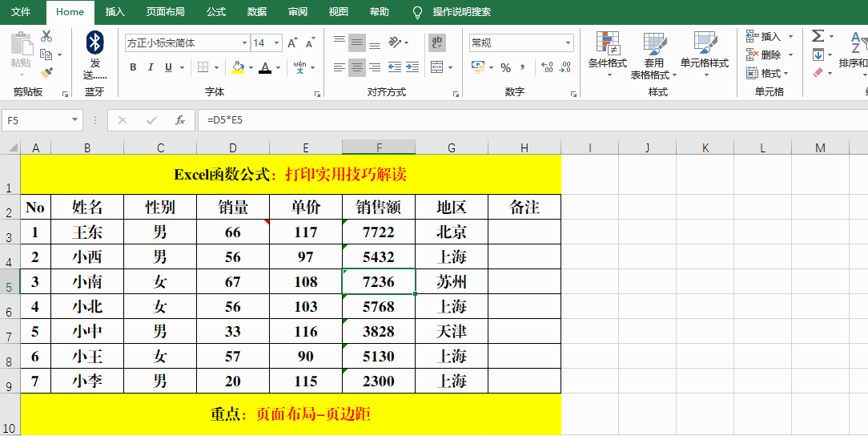Viewport: 868px width, 436px height.
Task: Switch to the 数据 tab
Action: tap(257, 12)
